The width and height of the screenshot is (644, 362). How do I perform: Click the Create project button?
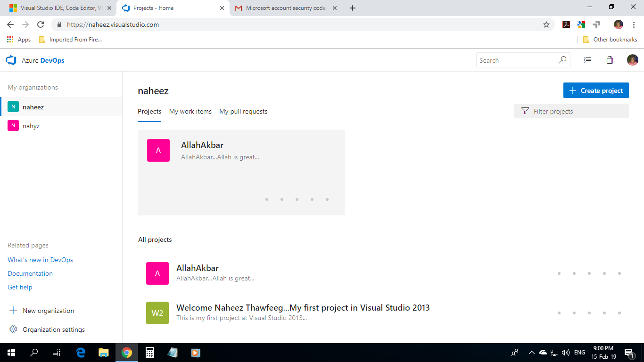point(596,90)
